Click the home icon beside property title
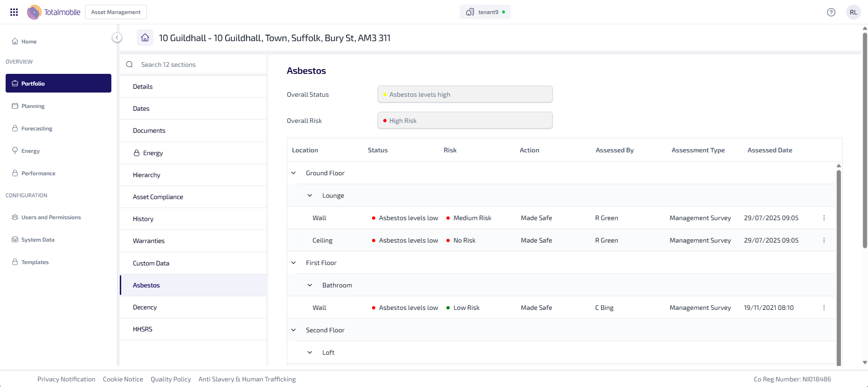The image size is (868, 387). coord(145,37)
